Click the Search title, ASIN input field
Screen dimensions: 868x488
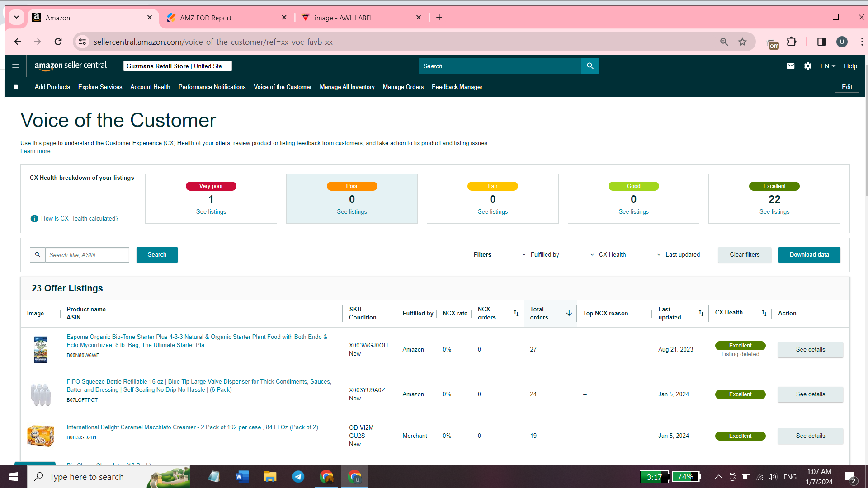coord(87,255)
